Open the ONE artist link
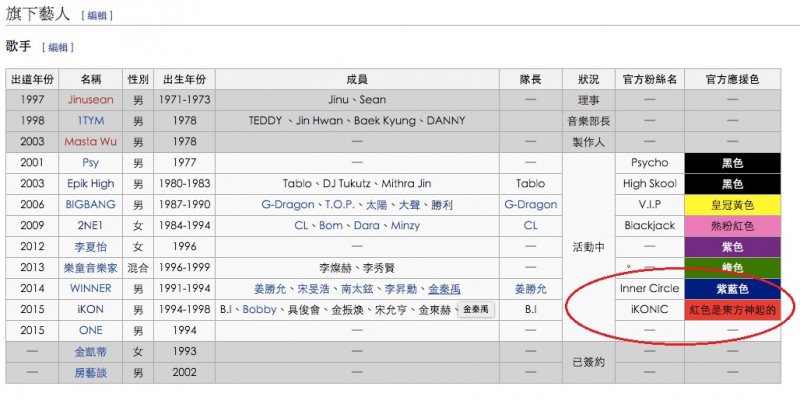Viewport: 800px width, 400px height. click(91, 330)
